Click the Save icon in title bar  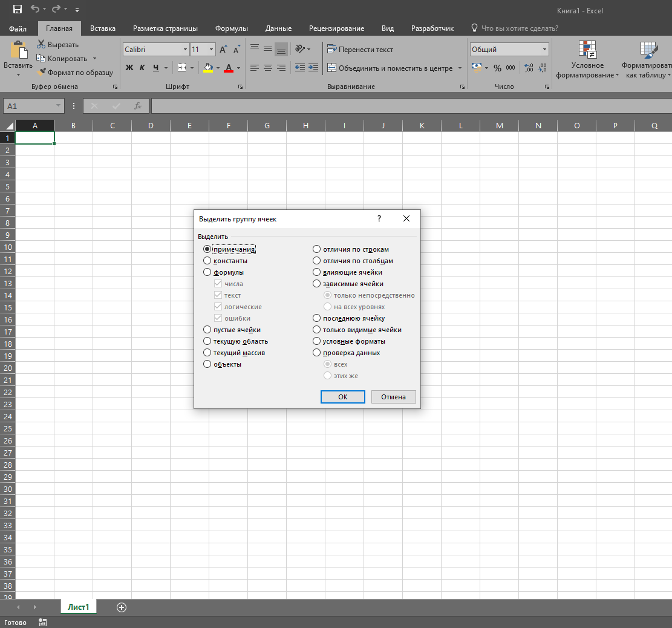click(17, 10)
